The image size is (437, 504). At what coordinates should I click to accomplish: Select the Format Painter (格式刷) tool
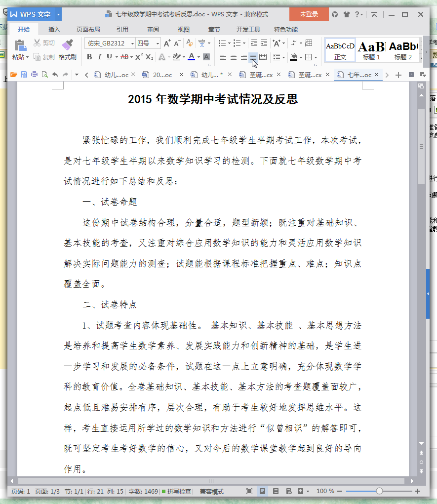tap(68, 49)
